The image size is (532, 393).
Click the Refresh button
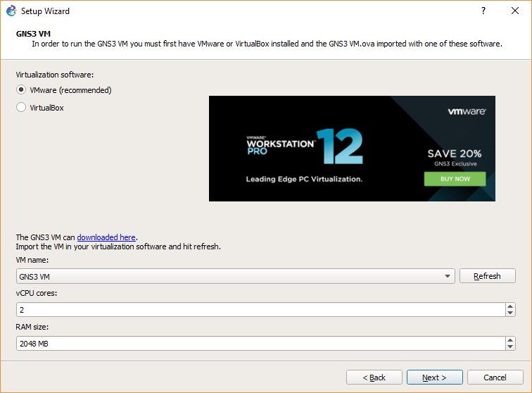click(488, 276)
